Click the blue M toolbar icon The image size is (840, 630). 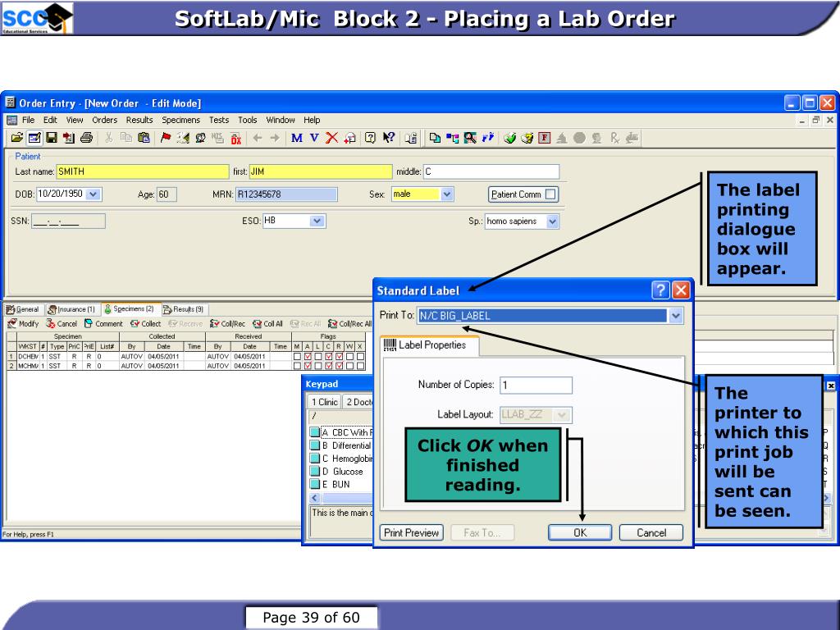pyautogui.click(x=296, y=138)
